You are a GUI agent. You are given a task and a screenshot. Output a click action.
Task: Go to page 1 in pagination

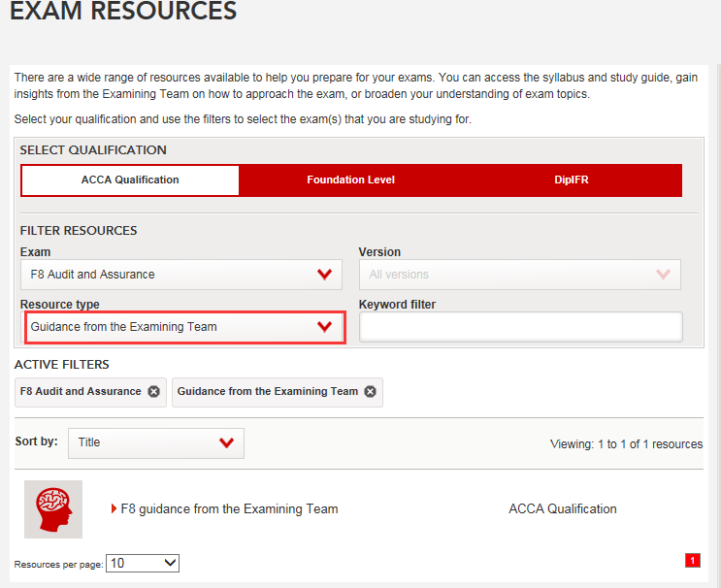tap(692, 560)
